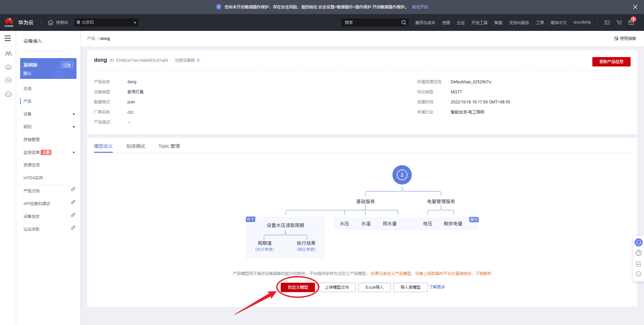This screenshot has width=644, height=325.
Task: Open the 开发工具 top menu
Action: click(479, 23)
